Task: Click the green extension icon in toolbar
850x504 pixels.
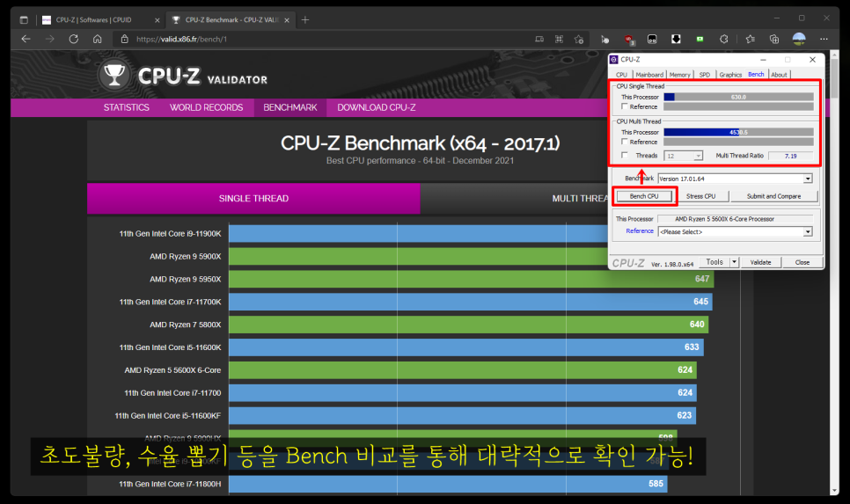Action: [x=700, y=39]
